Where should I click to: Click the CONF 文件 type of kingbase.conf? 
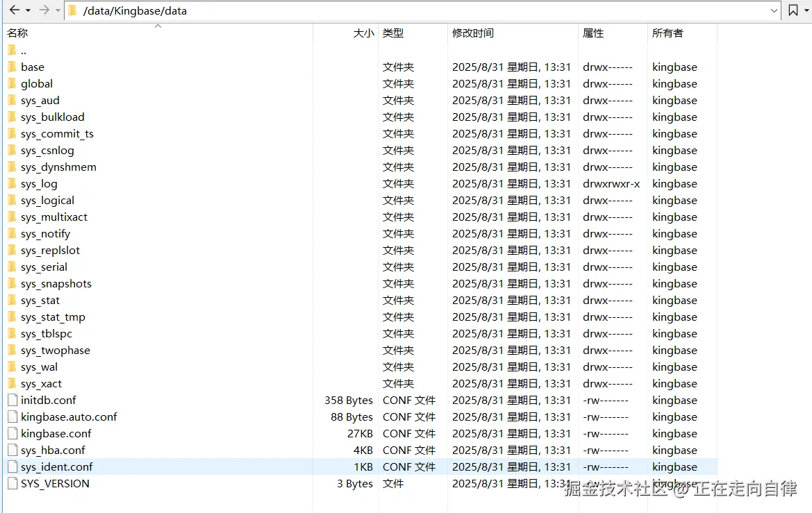coord(409,433)
